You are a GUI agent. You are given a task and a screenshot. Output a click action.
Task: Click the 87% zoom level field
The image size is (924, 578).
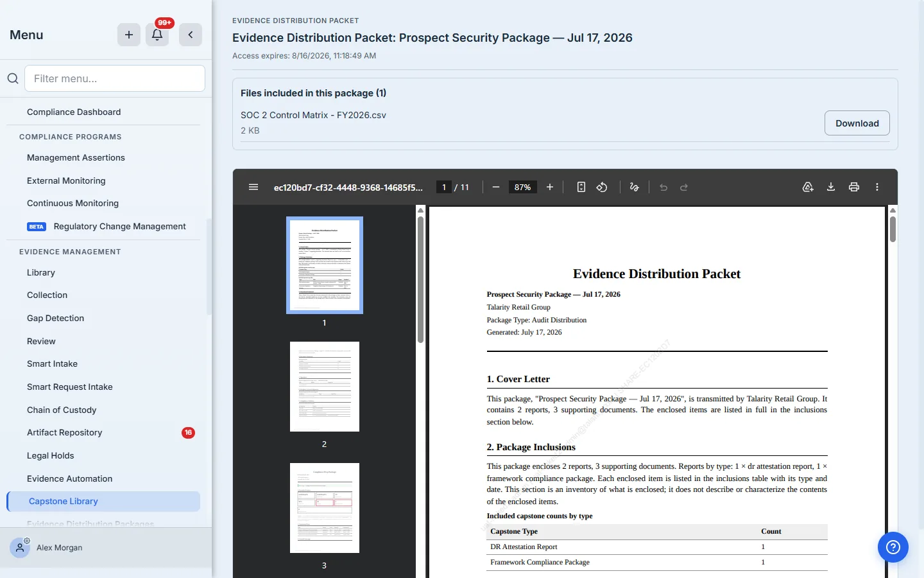pos(523,187)
